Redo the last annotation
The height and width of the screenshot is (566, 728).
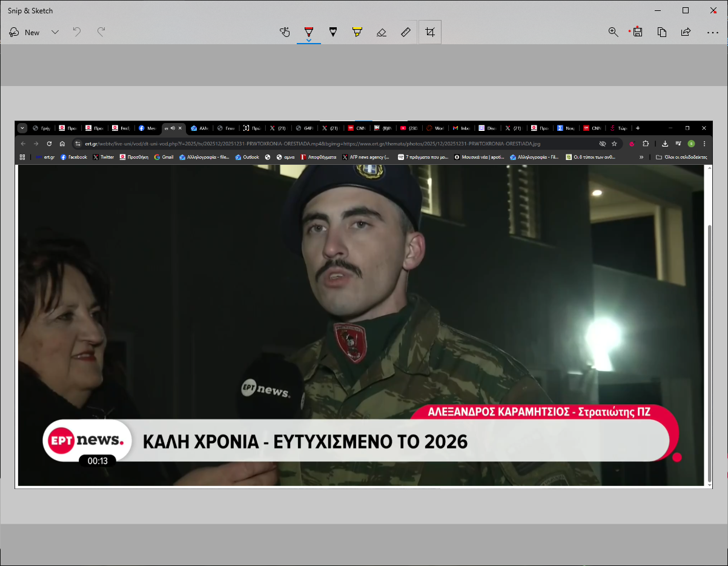101,32
